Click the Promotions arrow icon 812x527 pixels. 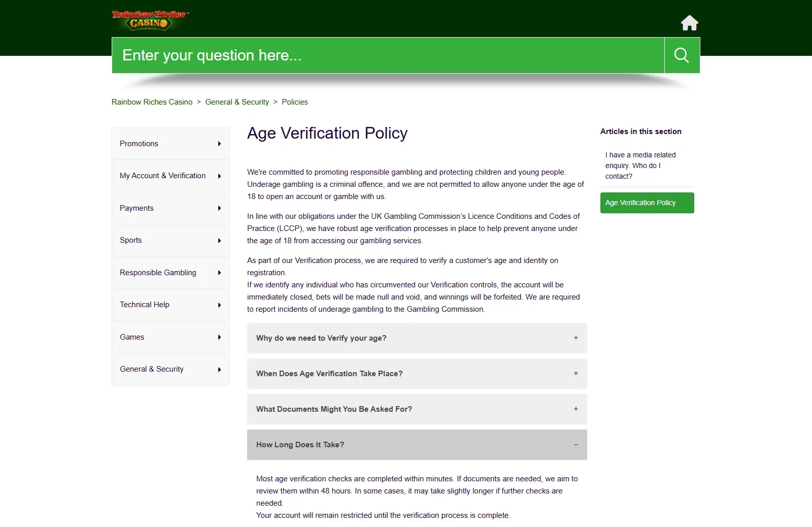click(x=219, y=144)
